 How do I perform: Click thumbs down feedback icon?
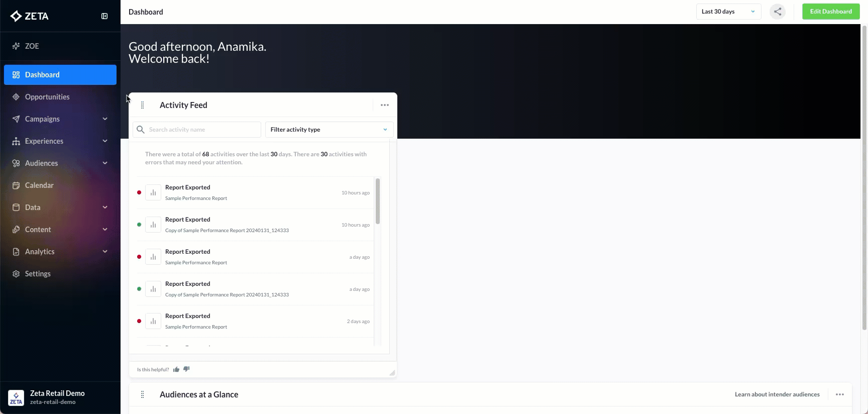[186, 369]
